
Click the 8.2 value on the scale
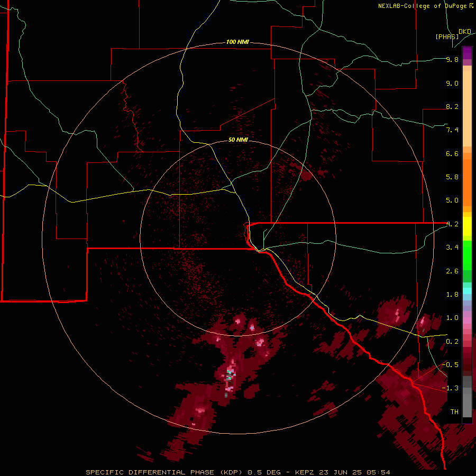point(452,106)
